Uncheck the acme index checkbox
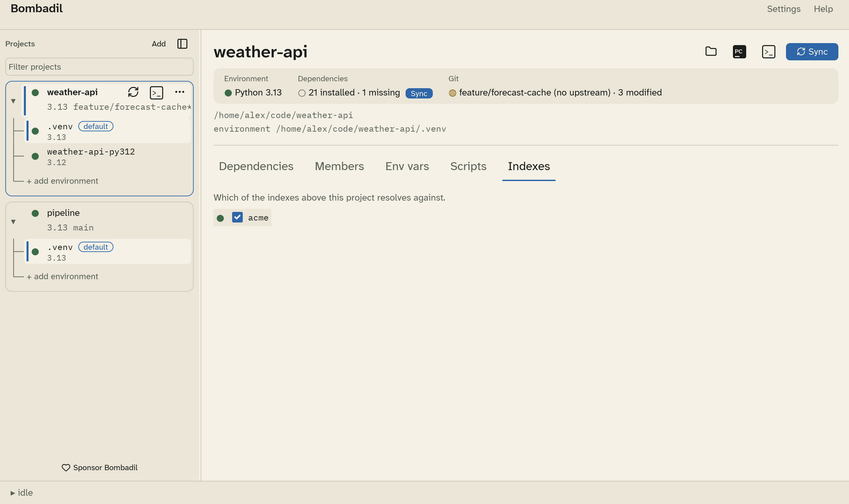The image size is (849, 504). (237, 218)
